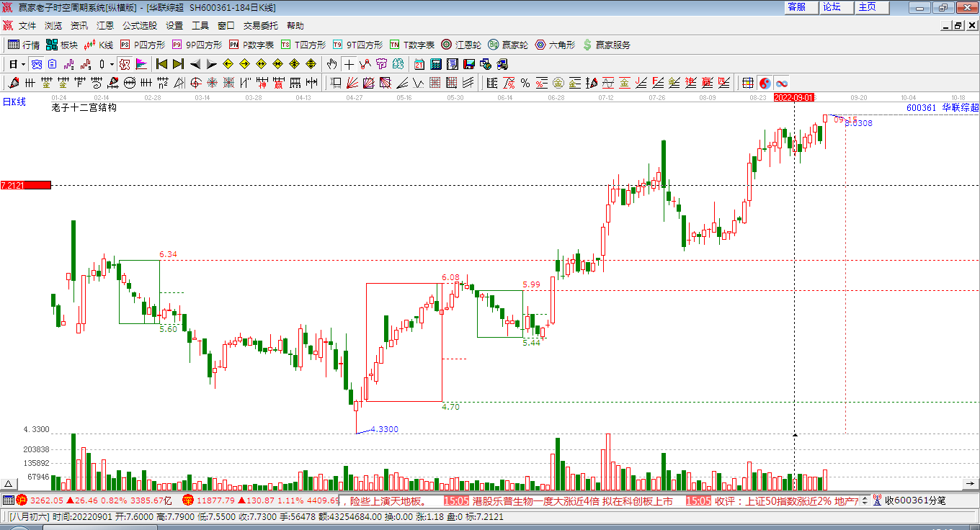Open the 工具 menu
Image resolution: width=980 pixels, height=530 pixels.
tap(200, 25)
